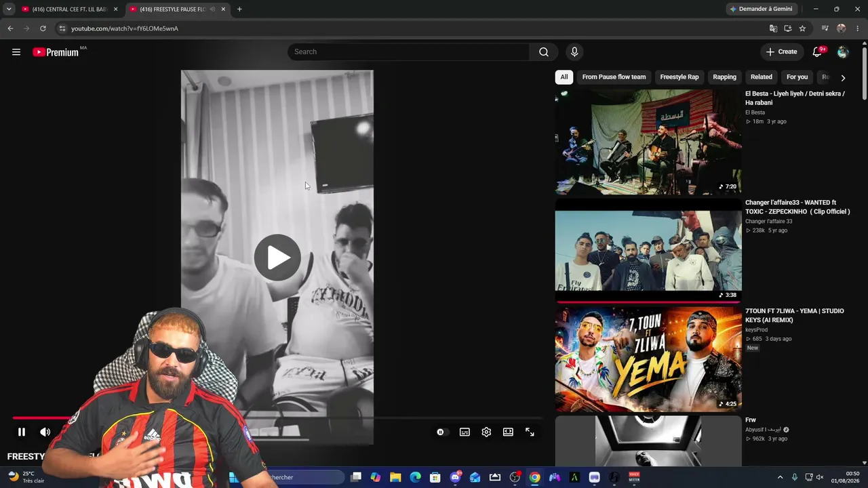Select the All filter chip

pos(564,77)
